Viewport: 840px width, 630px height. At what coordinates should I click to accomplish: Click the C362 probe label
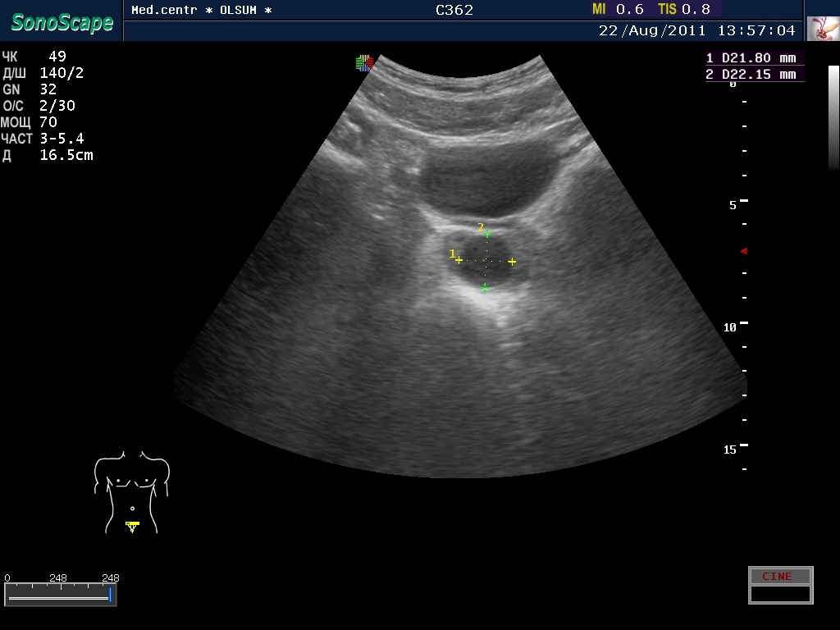tap(454, 11)
